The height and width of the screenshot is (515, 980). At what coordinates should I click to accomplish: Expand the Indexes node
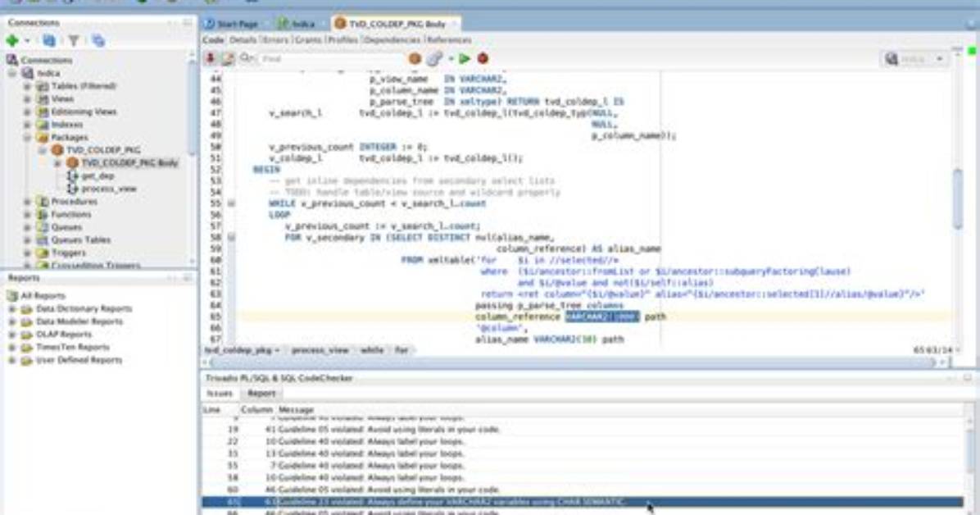27,125
